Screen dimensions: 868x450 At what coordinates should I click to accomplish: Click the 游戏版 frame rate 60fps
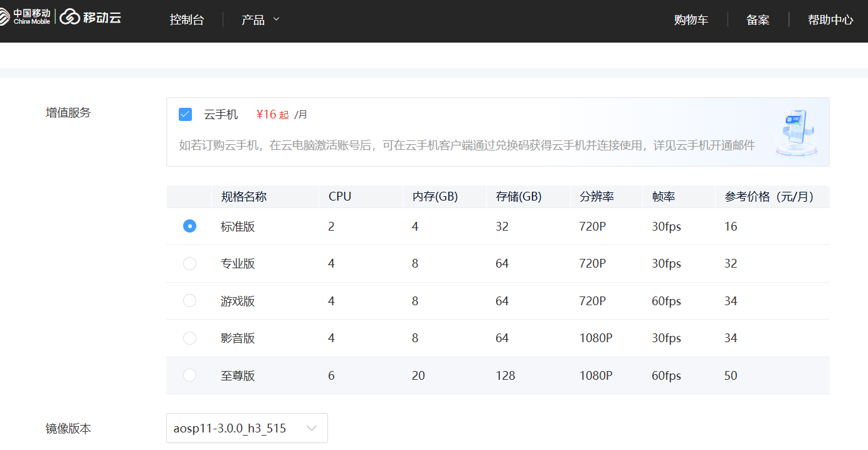[666, 301]
